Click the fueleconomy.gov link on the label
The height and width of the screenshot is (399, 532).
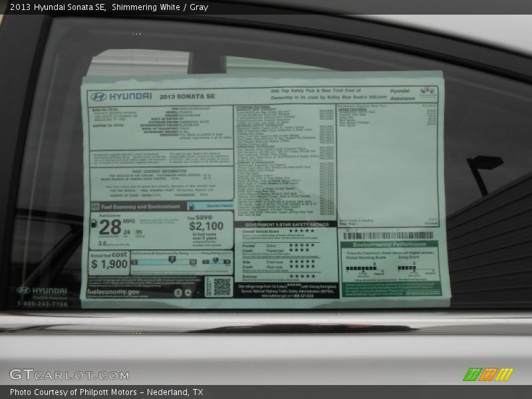tap(113, 292)
